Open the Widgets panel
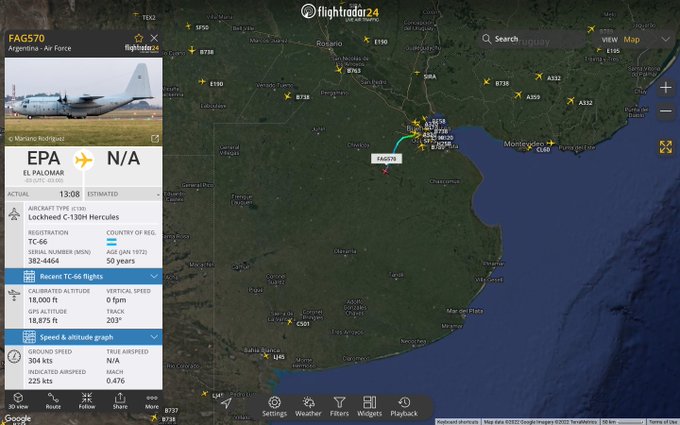Viewport: 680px width, 425px height. point(369,407)
